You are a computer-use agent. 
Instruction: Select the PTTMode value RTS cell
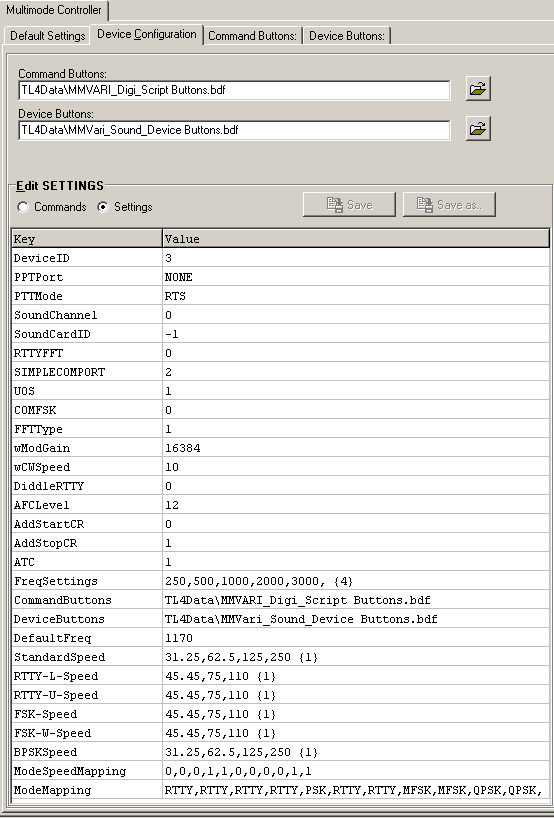tap(356, 296)
